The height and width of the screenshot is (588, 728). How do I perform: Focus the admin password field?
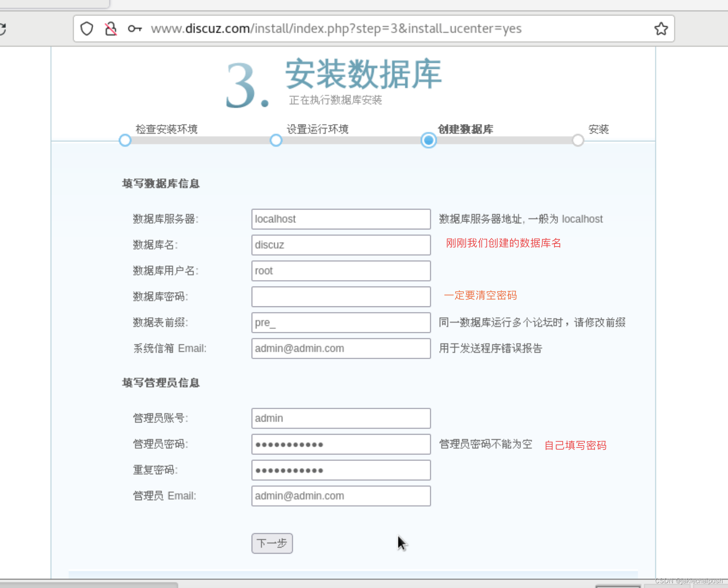coord(341,444)
